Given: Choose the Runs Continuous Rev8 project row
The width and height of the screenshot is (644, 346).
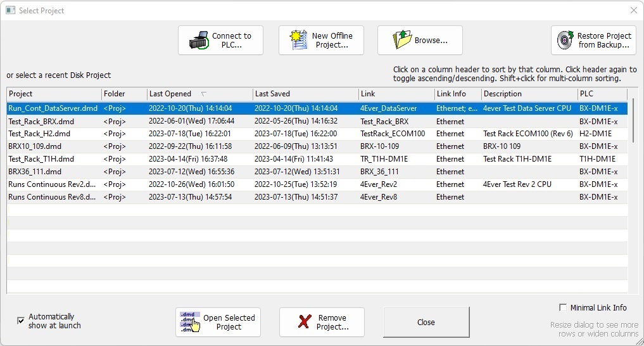Looking at the screenshot, I should [x=52, y=197].
